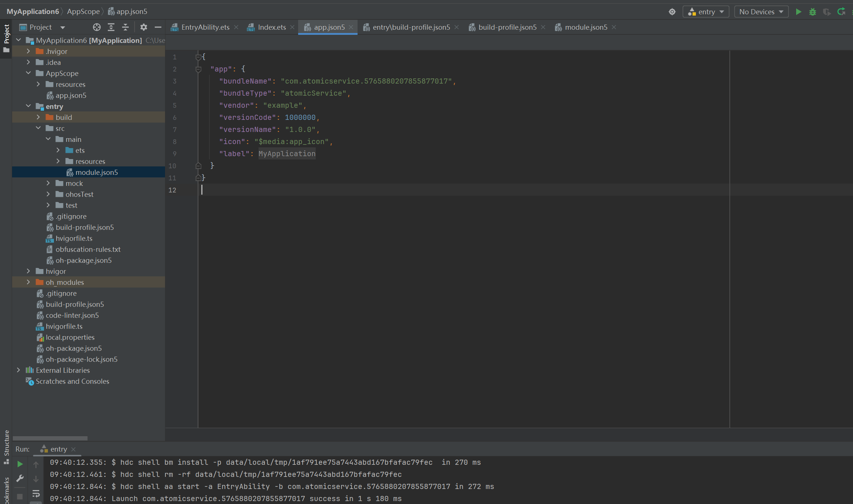Collapse the entry module folder

pos(28,106)
